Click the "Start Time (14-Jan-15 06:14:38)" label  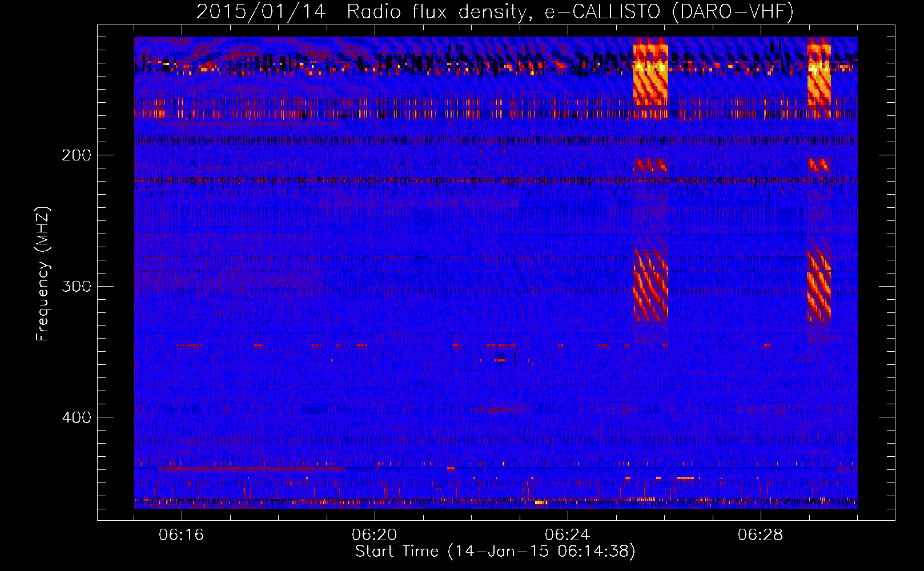click(495, 552)
